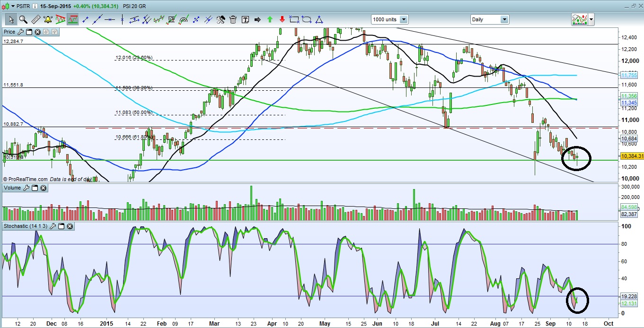The image size is (644, 328).
Task: Select the arrow cursor tool
Action: pyautogui.click(x=10, y=19)
